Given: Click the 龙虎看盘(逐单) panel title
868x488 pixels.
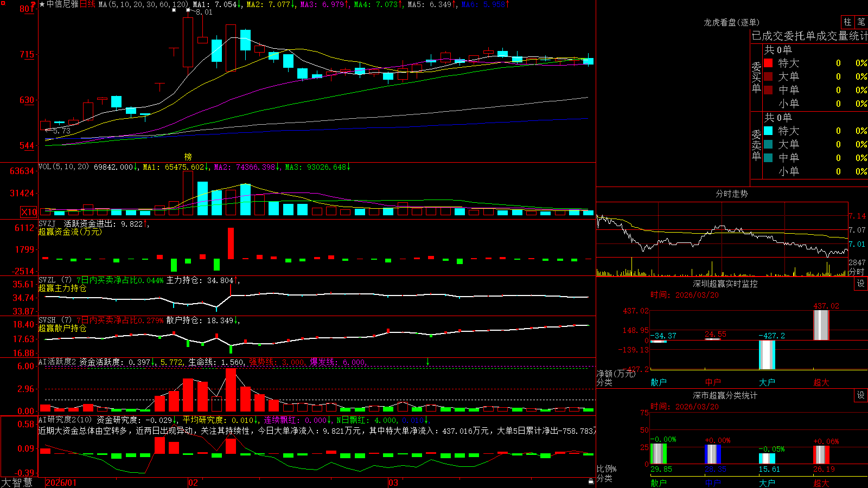Looking at the screenshot, I should (x=731, y=22).
